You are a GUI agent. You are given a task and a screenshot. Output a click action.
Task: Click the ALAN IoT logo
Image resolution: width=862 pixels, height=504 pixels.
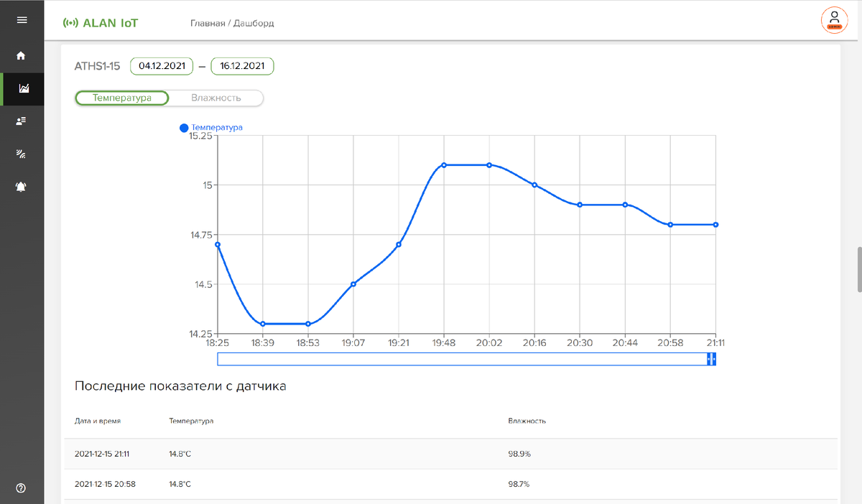point(101,23)
